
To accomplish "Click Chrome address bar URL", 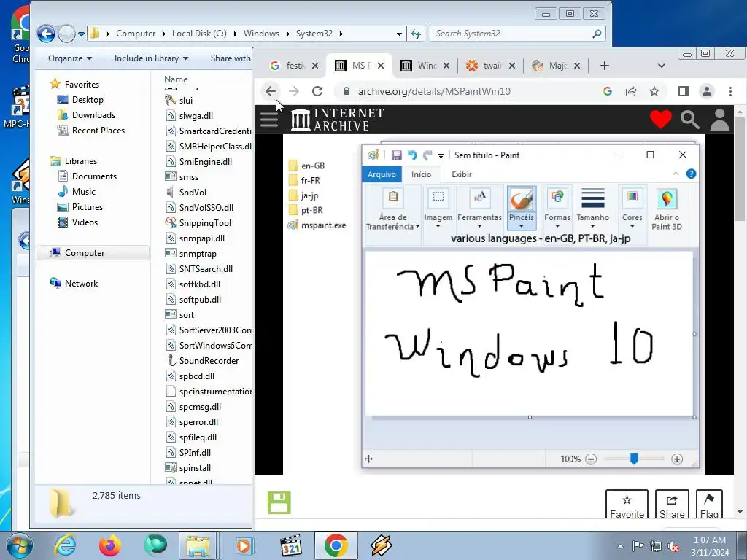I will (434, 91).
